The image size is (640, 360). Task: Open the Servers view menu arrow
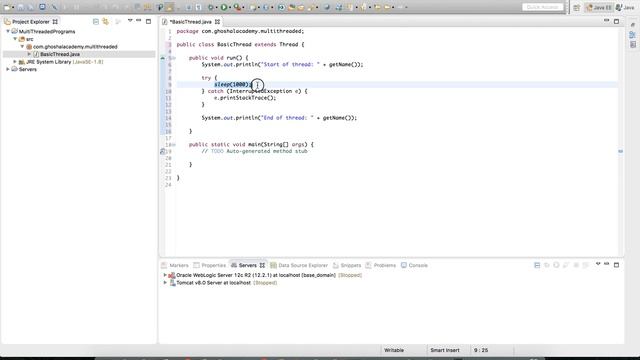coord(598,264)
